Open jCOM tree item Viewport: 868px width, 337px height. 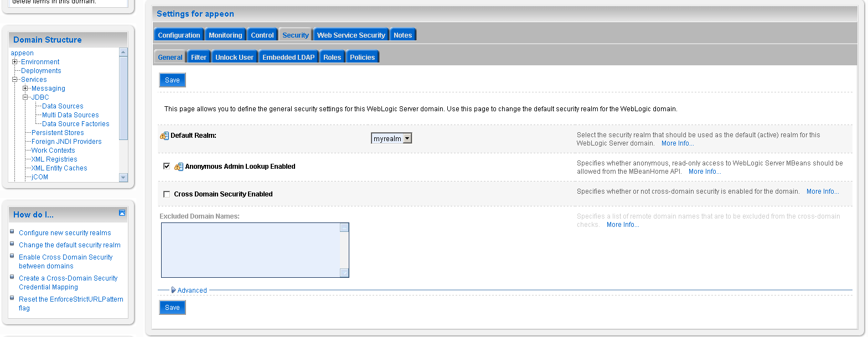40,177
